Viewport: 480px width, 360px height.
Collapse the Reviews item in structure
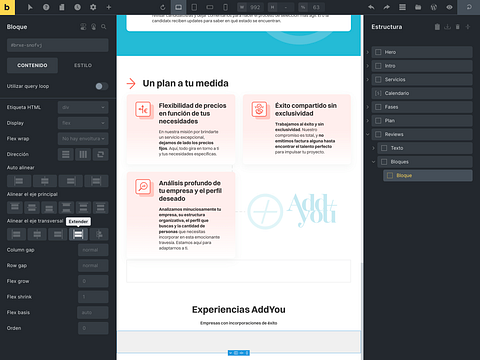pos(368,134)
